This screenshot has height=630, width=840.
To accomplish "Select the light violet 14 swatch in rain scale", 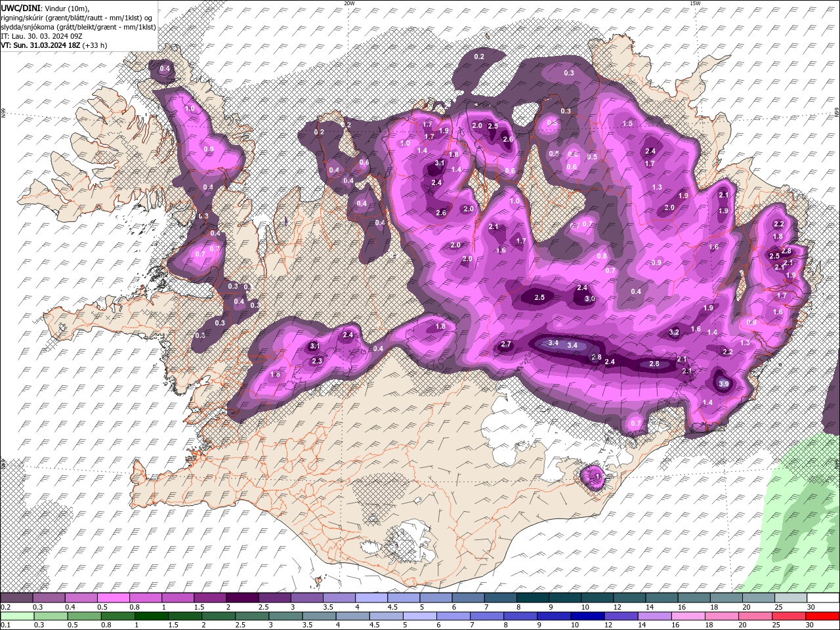I will (655, 616).
